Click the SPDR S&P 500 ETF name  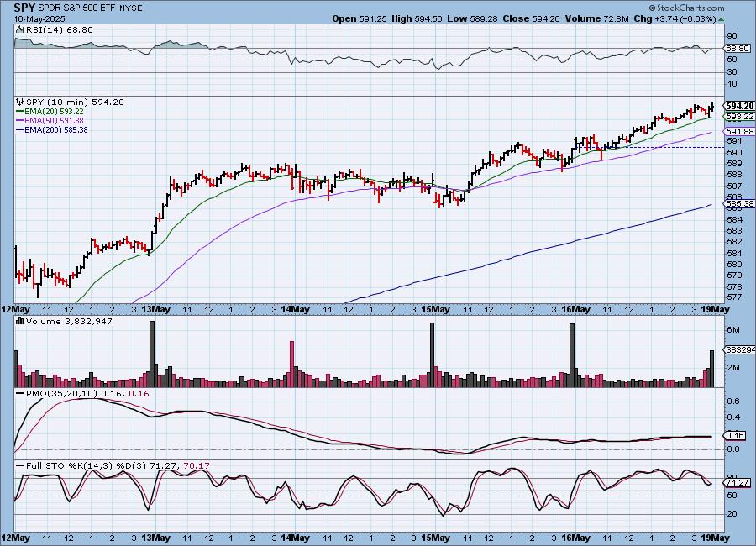[76, 8]
